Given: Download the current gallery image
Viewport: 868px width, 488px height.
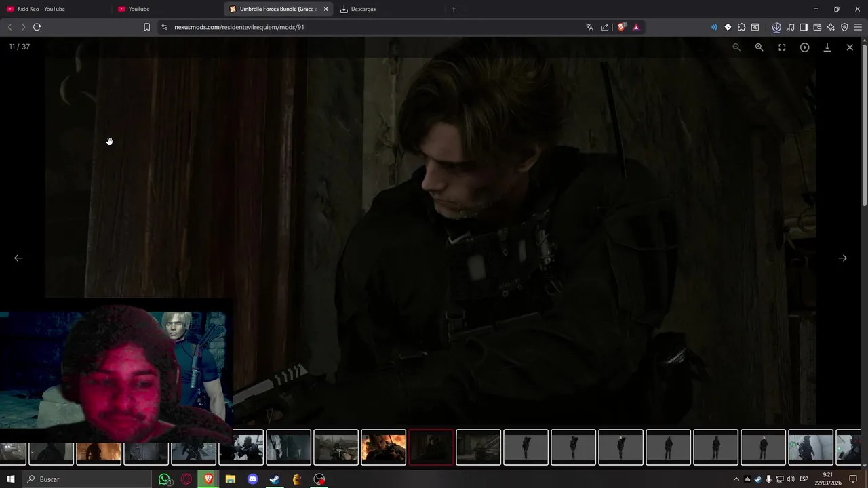Looking at the screenshot, I should point(827,47).
